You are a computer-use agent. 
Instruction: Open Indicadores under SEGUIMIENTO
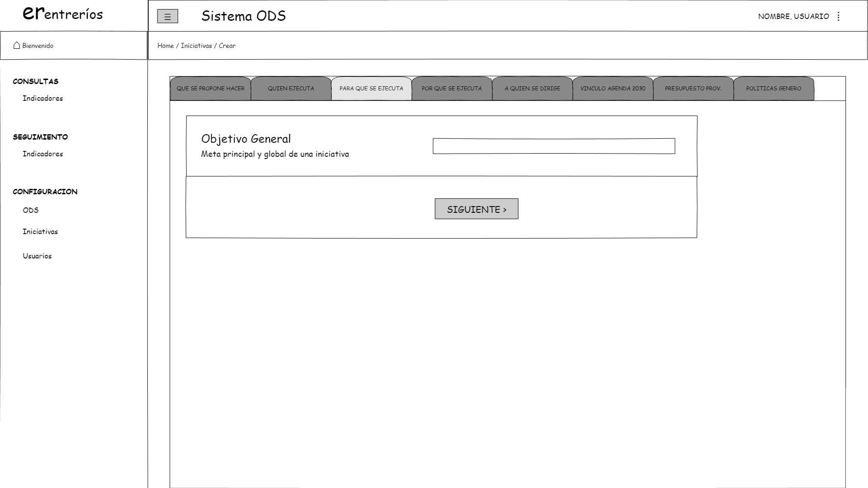click(x=43, y=154)
